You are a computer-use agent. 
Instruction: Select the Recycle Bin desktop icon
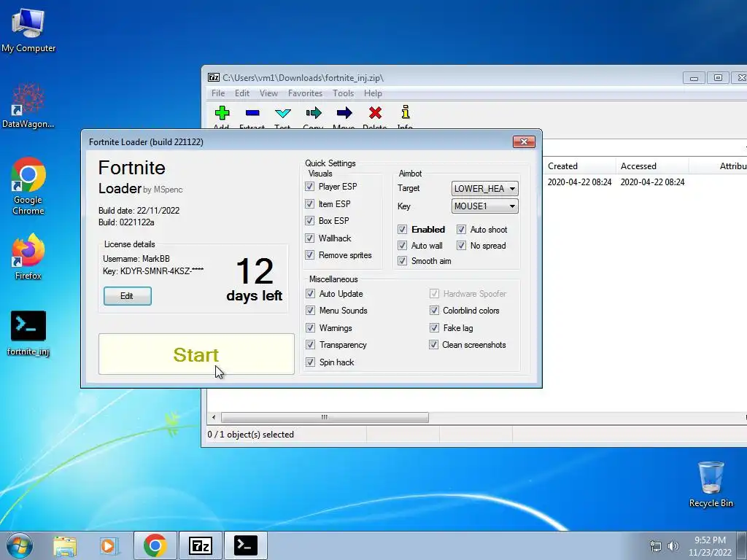711,484
